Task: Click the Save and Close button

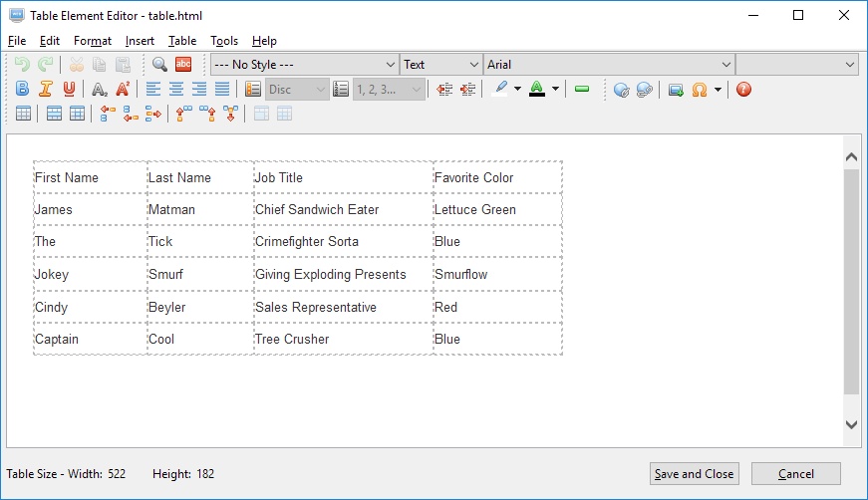Action: 695,474
